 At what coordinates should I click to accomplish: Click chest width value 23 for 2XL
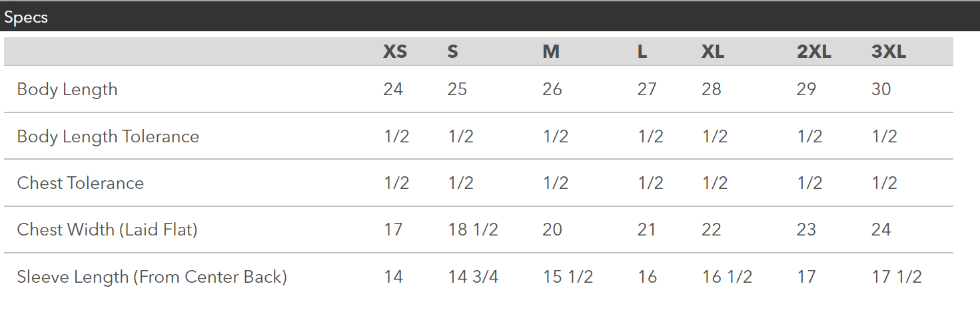807,230
